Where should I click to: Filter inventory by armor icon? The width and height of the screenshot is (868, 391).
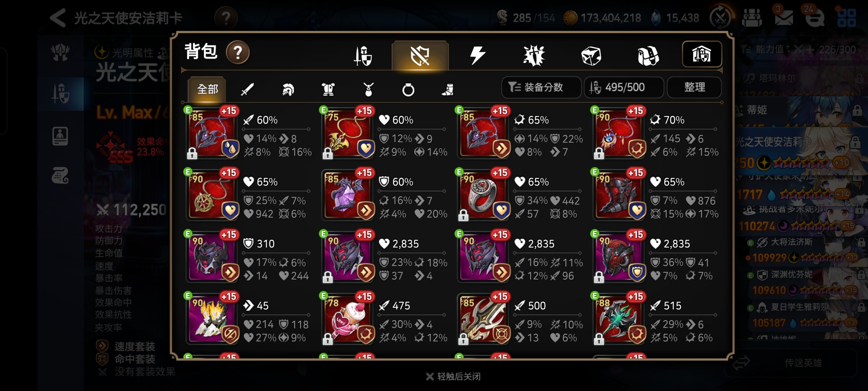(x=328, y=89)
